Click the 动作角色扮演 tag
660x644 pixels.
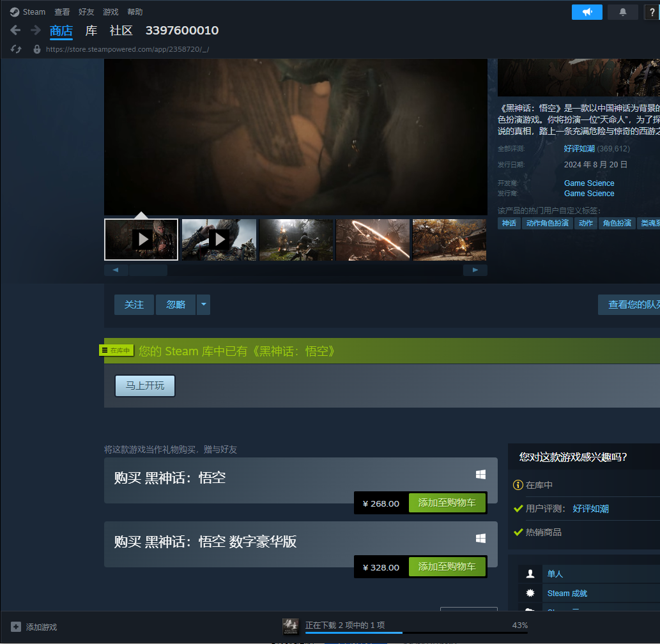[x=547, y=223]
